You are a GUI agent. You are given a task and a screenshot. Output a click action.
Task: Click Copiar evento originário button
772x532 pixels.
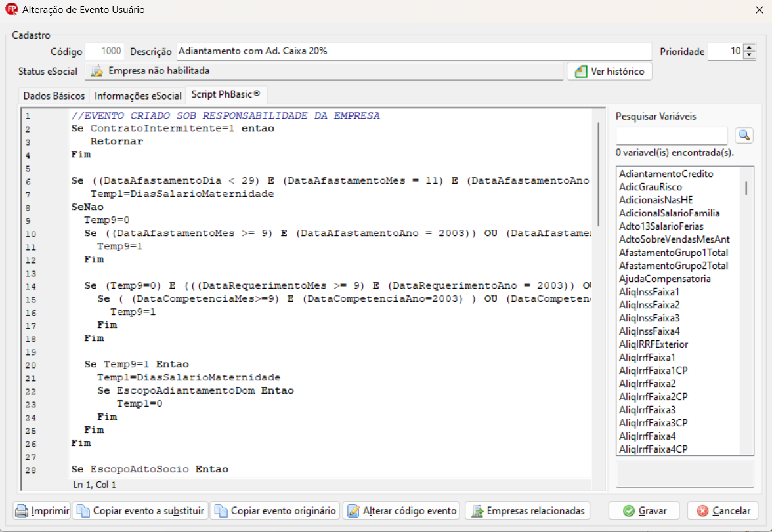pos(275,511)
